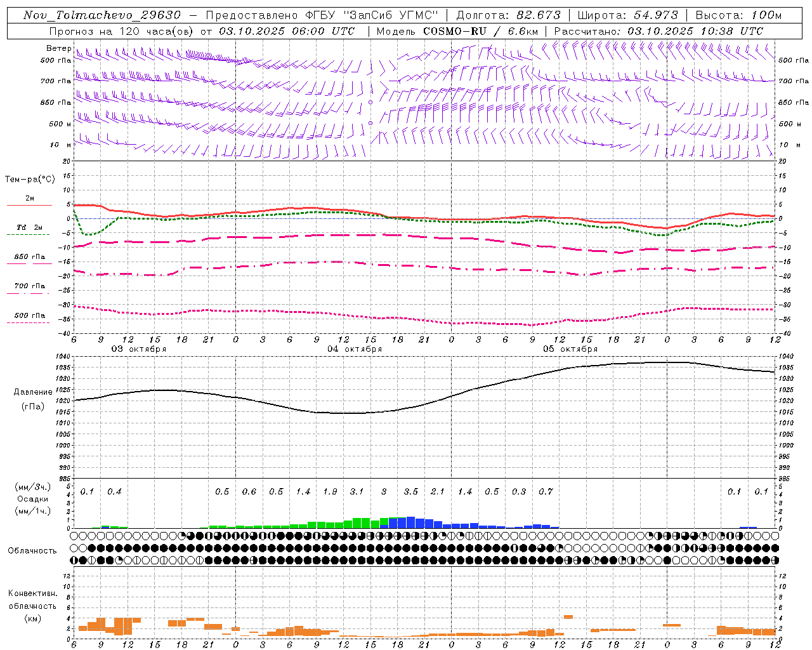Click 'Рассчитано: 03.10.2025 10:38 UTC' text

(658, 31)
